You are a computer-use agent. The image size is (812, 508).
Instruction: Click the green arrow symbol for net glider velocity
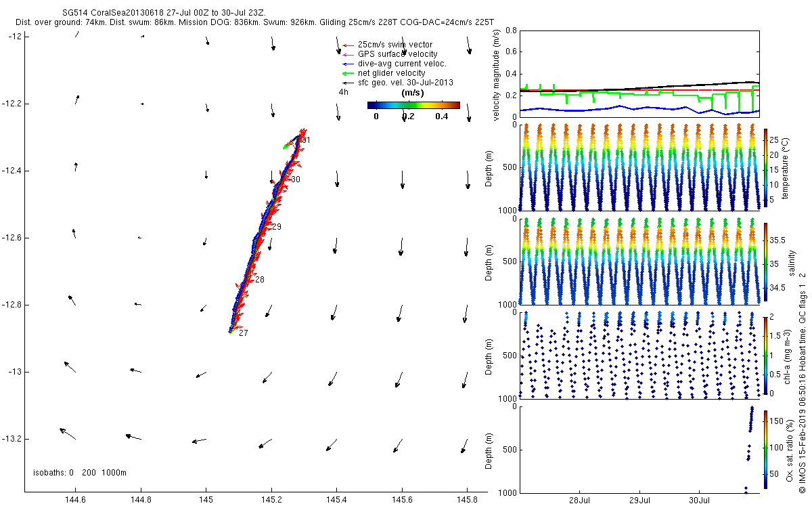point(348,73)
